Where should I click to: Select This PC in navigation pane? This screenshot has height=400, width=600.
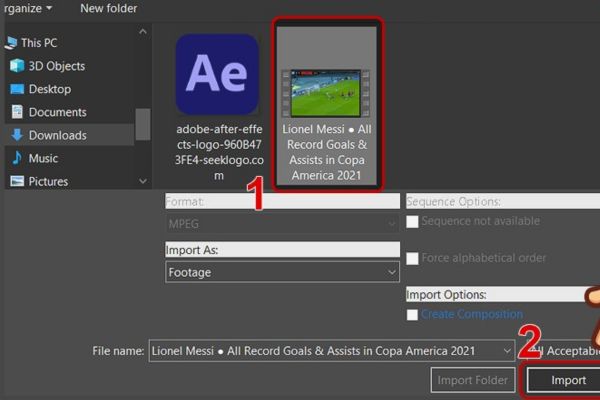point(39,43)
